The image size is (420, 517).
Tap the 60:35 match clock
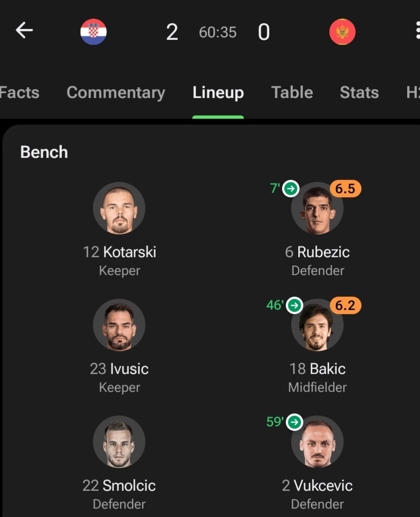click(218, 32)
